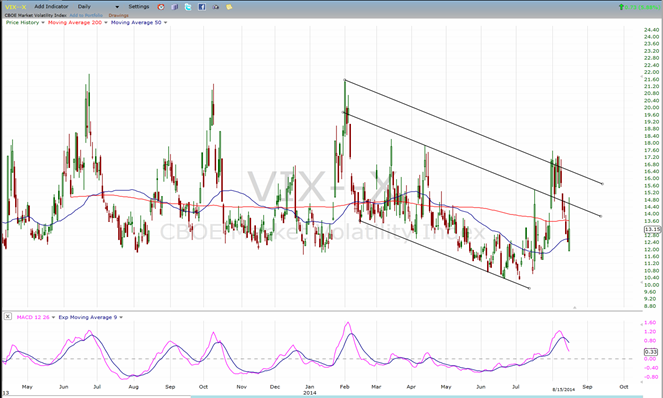
Task: Click the 2014 year label on time axis
Action: 310,393
